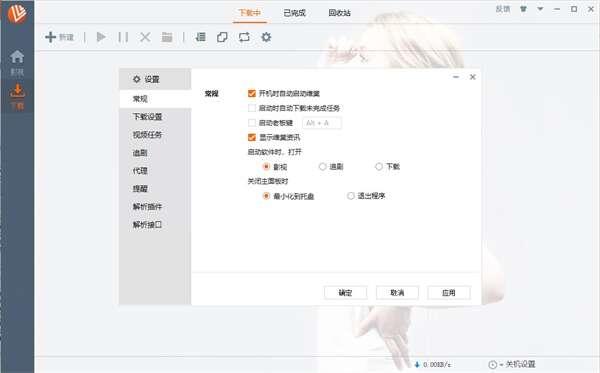The width and height of the screenshot is (600, 373).
Task: Click the 确定 button
Action: click(345, 293)
